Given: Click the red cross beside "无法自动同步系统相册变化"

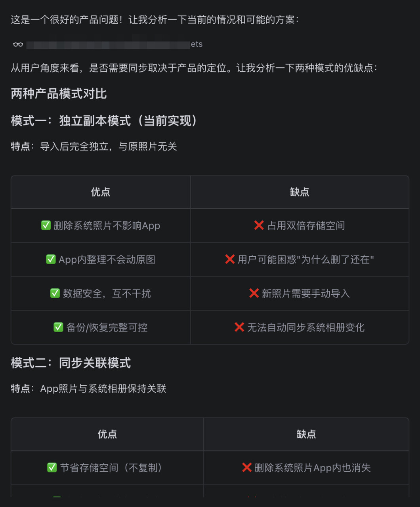Looking at the screenshot, I should pyautogui.click(x=239, y=327).
